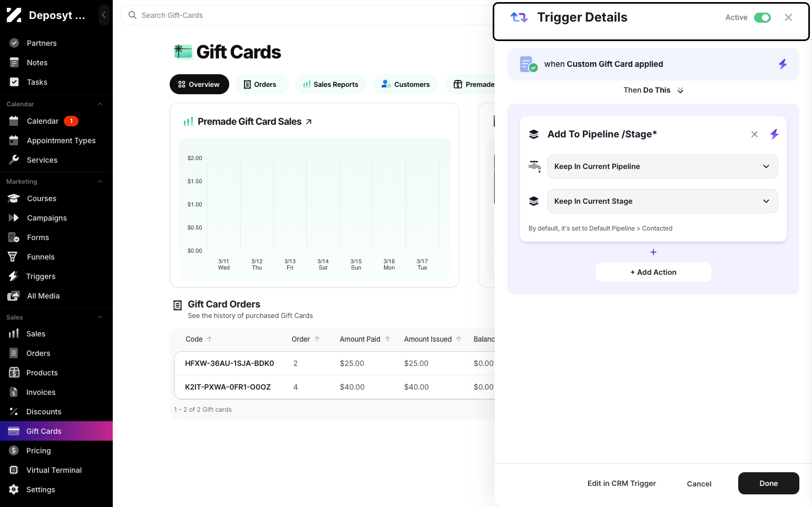Select Gift Cards in the sidebar
The image size is (812, 507).
[x=56, y=431]
